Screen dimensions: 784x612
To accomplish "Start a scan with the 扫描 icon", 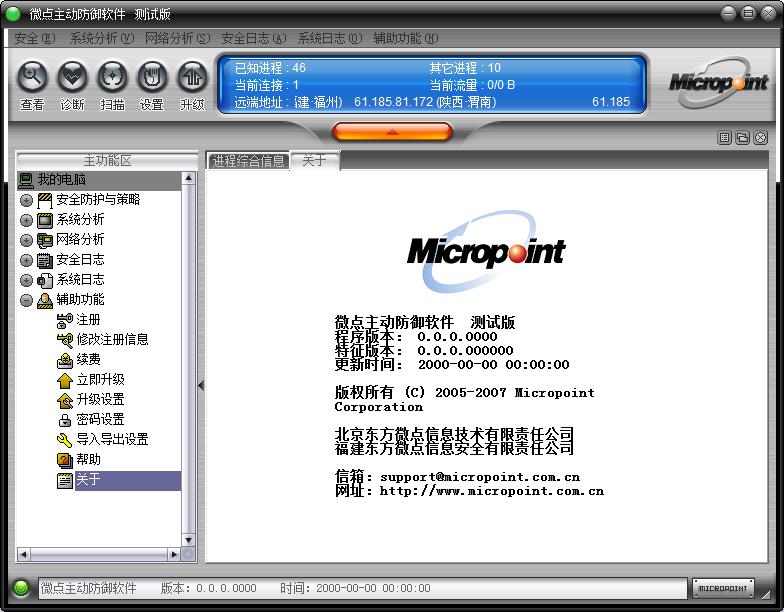I will 112,77.
